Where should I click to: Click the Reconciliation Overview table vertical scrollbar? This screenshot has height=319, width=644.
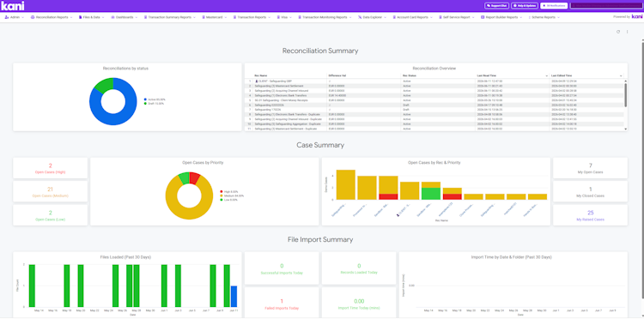coord(625,94)
